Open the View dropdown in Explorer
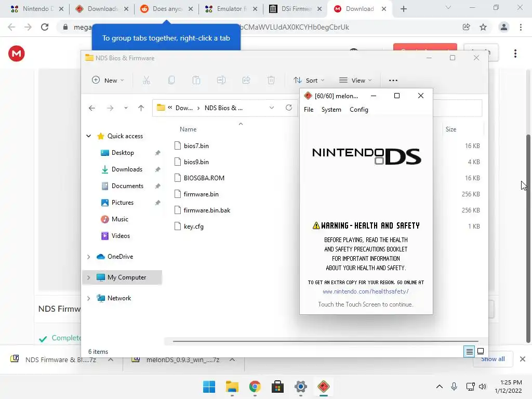 pos(355,81)
